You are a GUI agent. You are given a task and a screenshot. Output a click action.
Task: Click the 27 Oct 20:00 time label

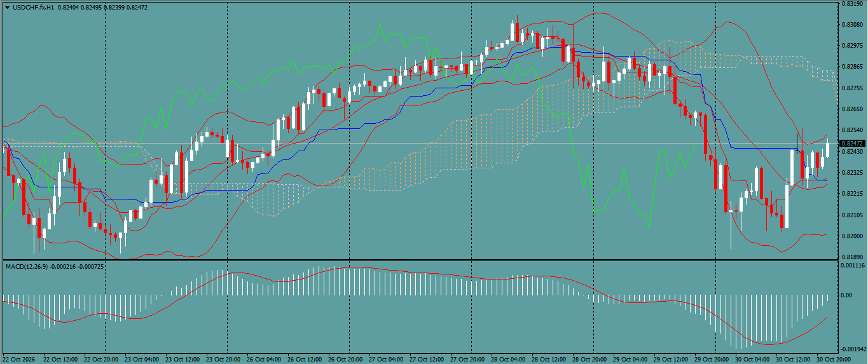(x=467, y=360)
